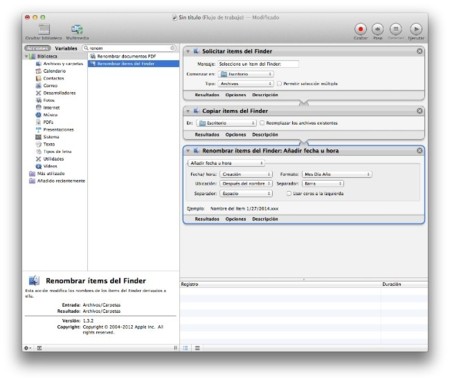This screenshot has height=382, width=450.
Task: Open the Añadir fecha u hora dropdown
Action: (x=226, y=163)
